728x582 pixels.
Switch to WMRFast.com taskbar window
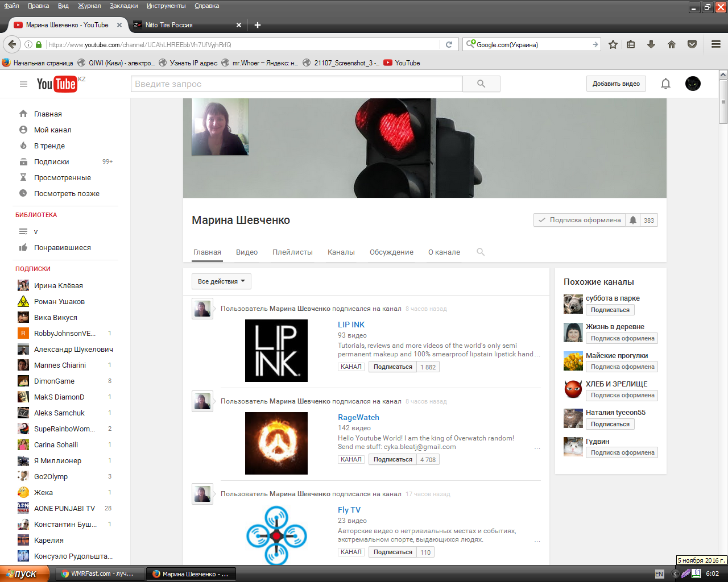click(x=100, y=573)
